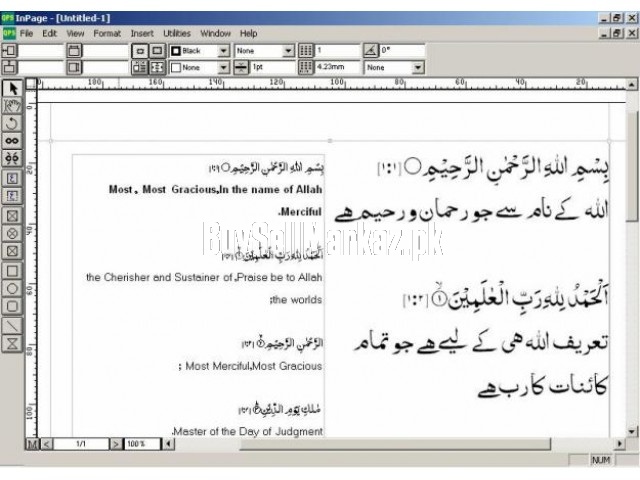Go to the next page arrow

115,443
